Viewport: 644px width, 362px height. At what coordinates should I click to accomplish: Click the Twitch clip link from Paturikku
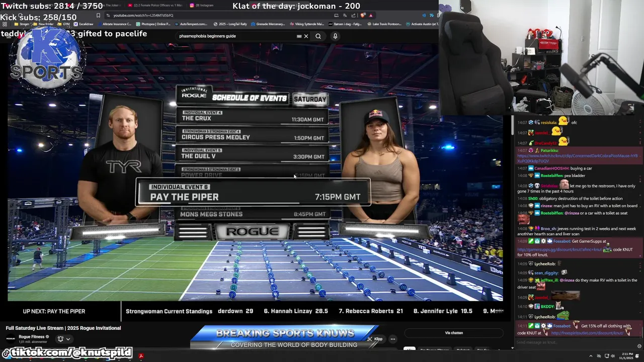(x=577, y=158)
